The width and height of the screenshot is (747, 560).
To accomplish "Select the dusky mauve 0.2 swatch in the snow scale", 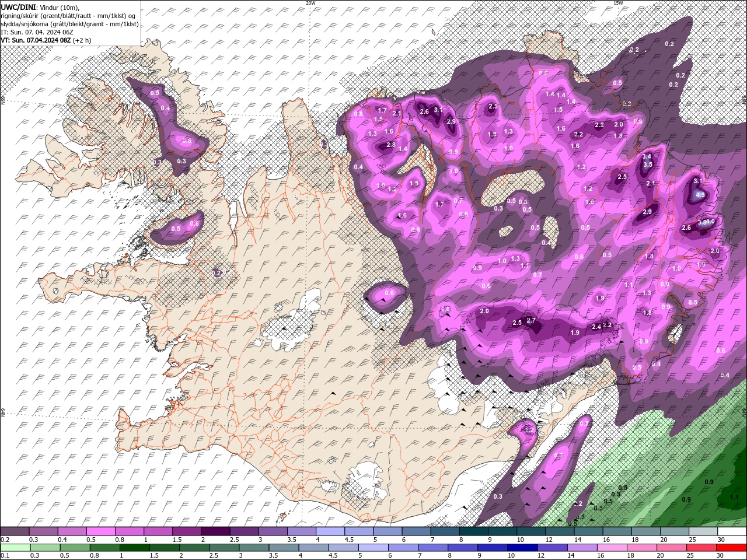I will click(x=15, y=531).
